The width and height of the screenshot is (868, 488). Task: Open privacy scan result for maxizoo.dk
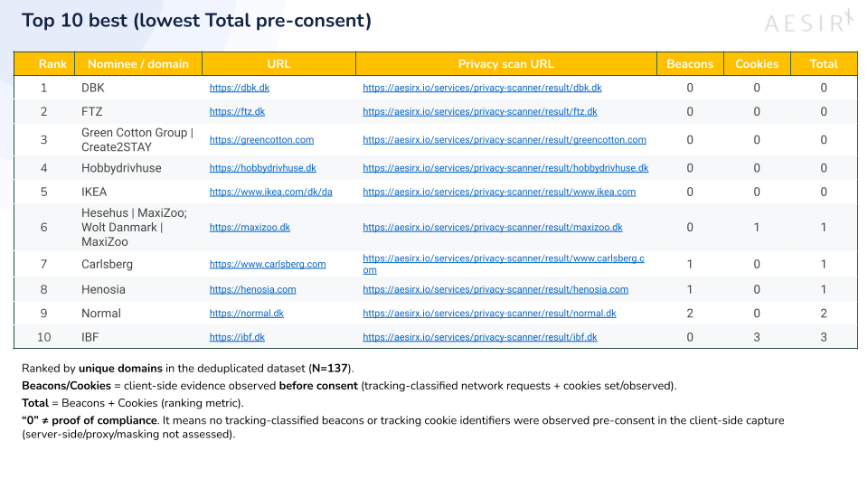493,228
